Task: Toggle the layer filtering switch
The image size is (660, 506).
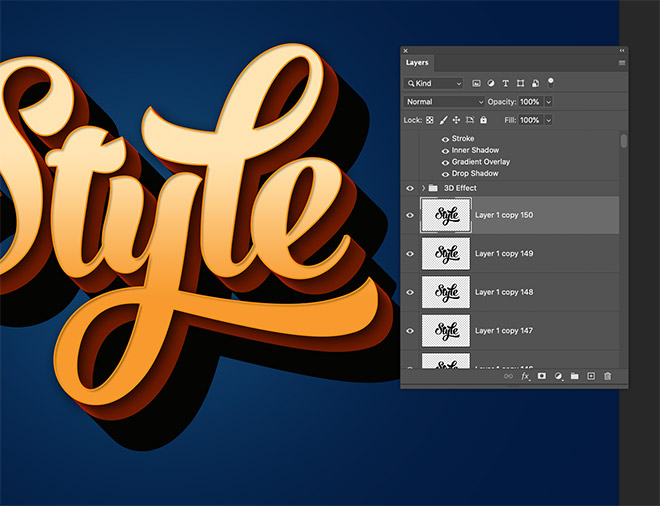Action: point(551,82)
